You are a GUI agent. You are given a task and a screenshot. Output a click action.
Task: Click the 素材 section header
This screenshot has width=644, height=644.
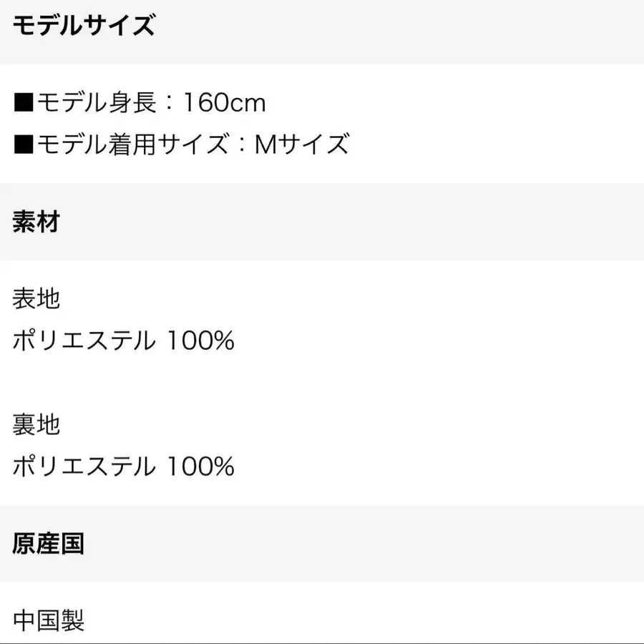coord(36,222)
